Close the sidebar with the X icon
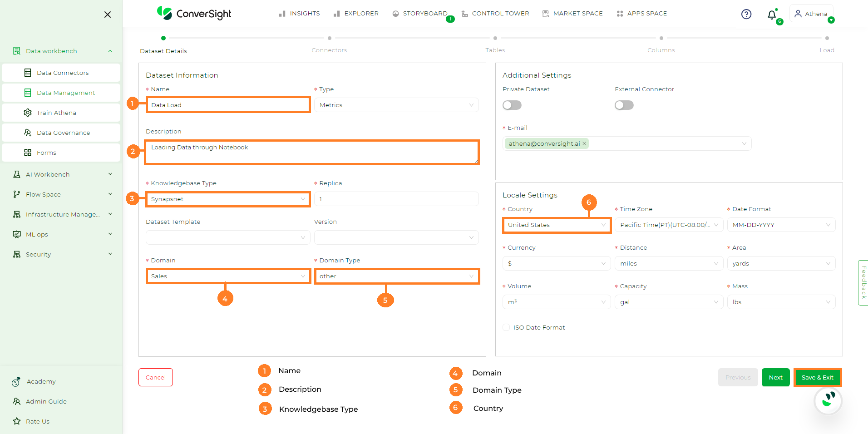This screenshot has width=868, height=434. tap(108, 15)
